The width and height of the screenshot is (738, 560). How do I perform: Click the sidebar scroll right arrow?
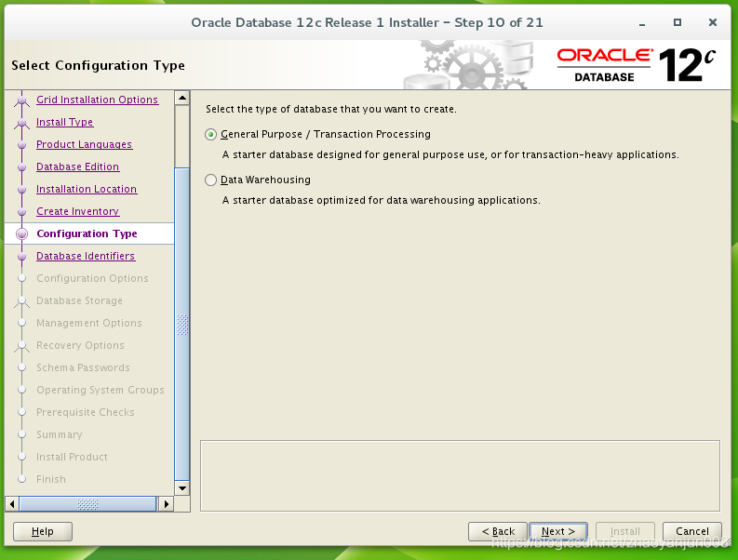click(166, 504)
